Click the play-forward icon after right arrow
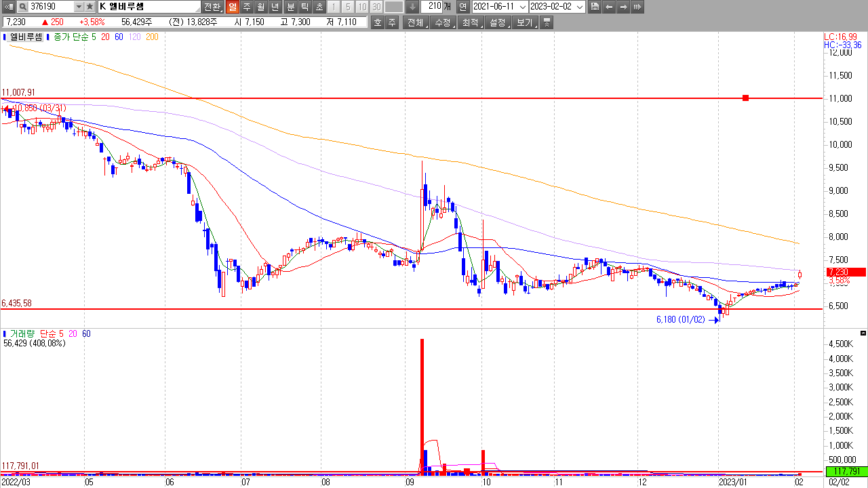The height and width of the screenshot is (488, 868). point(637,7)
